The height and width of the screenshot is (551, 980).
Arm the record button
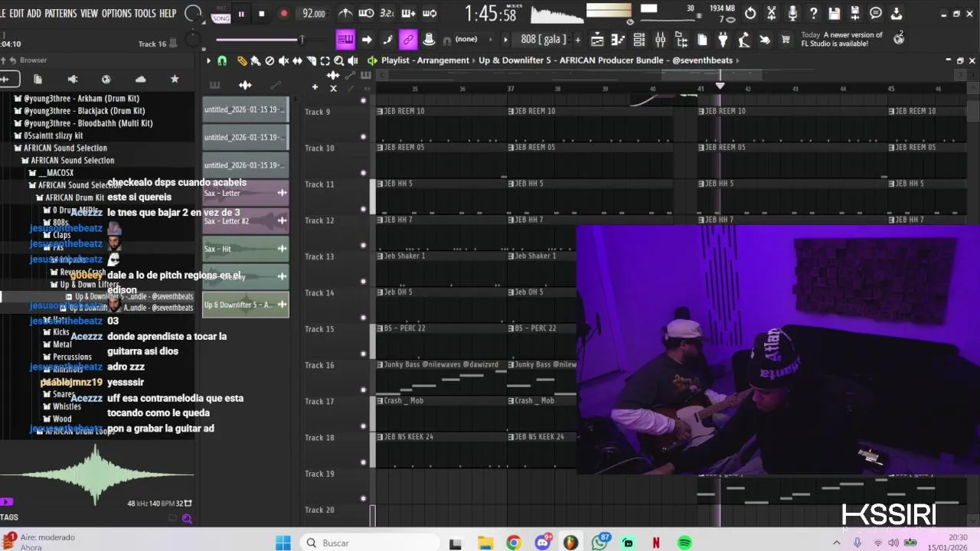tap(284, 14)
